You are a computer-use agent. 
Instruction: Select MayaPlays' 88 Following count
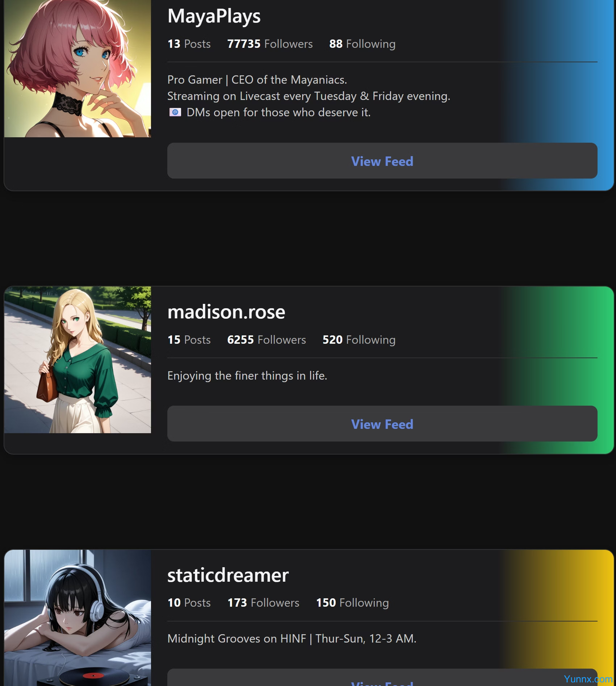(x=362, y=44)
